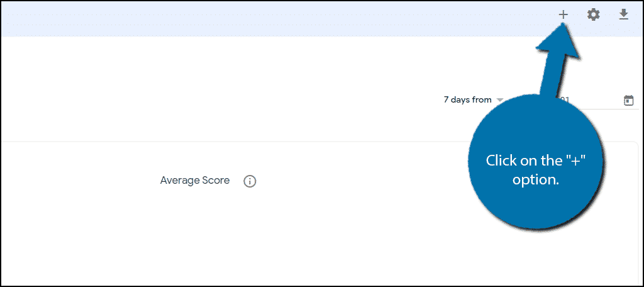This screenshot has height=287, width=644.
Task: Focus the start date input field
Action: coord(585,100)
